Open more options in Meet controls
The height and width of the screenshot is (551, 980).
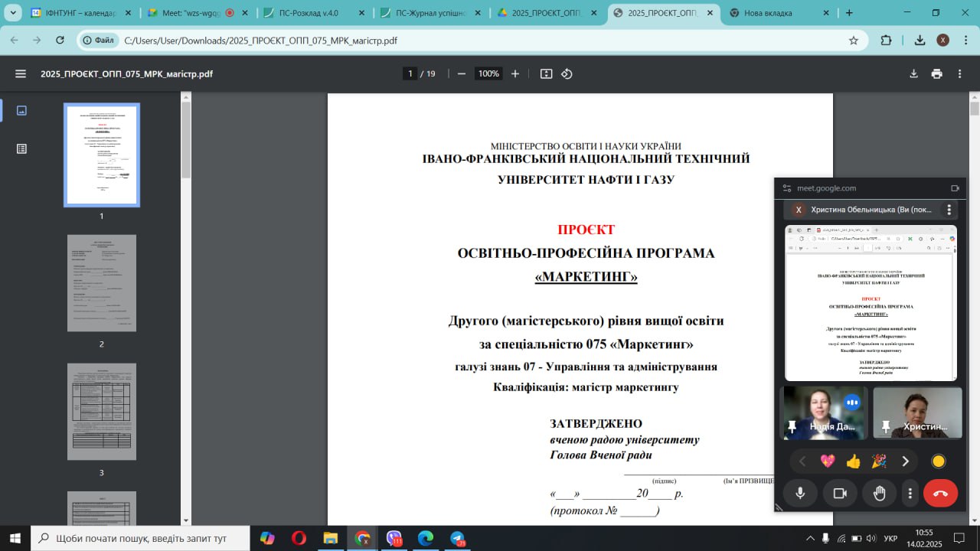coord(910,494)
